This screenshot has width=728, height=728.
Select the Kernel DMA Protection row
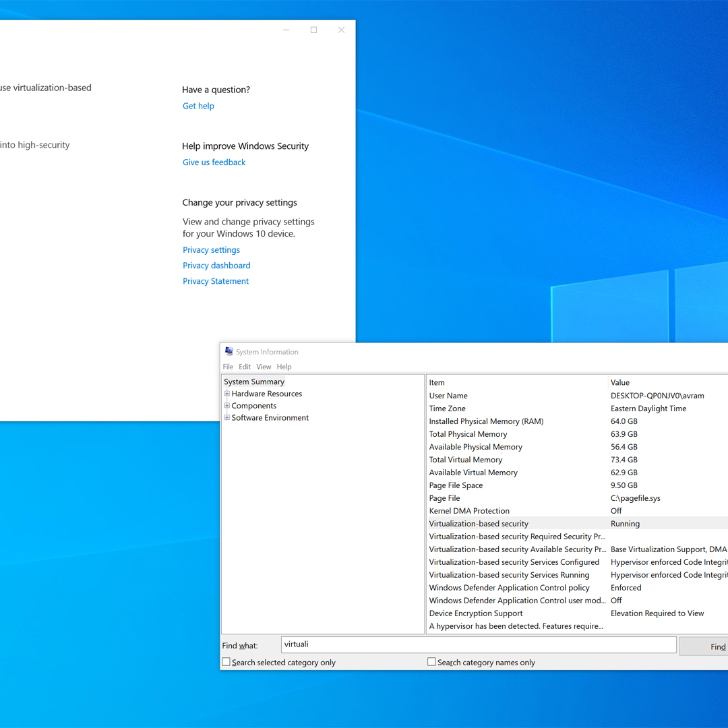[577, 511]
